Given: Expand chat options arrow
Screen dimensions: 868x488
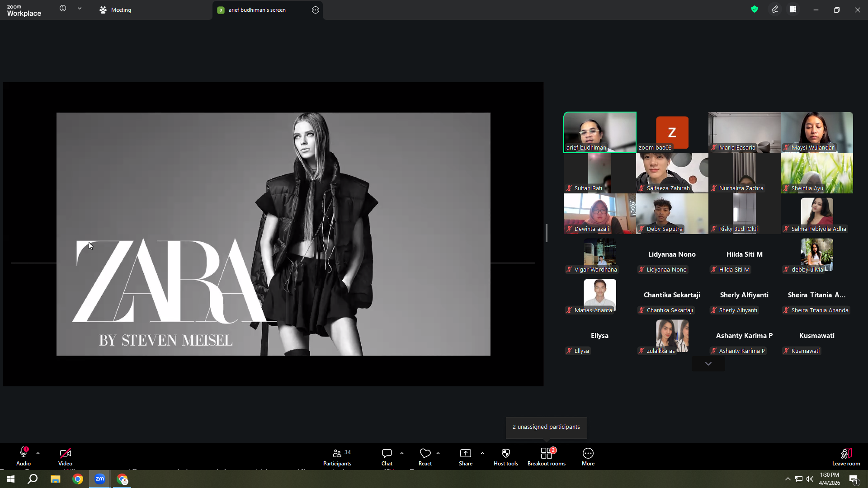Looking at the screenshot, I should click(402, 453).
